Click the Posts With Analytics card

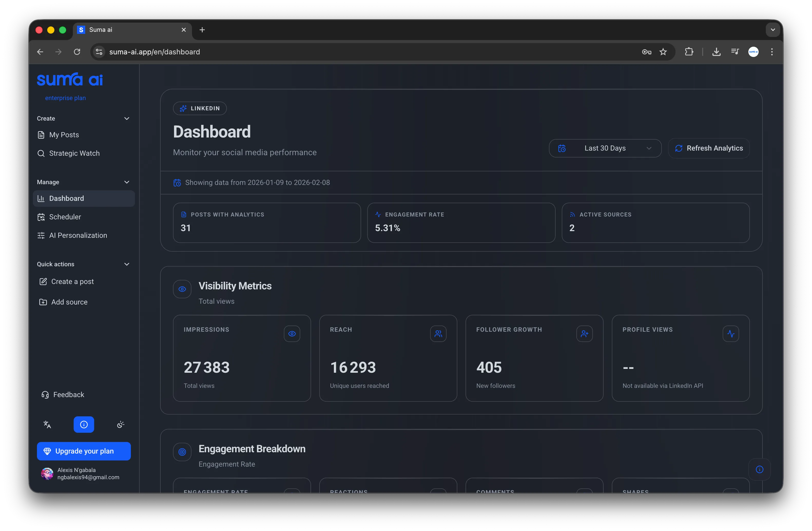click(267, 223)
